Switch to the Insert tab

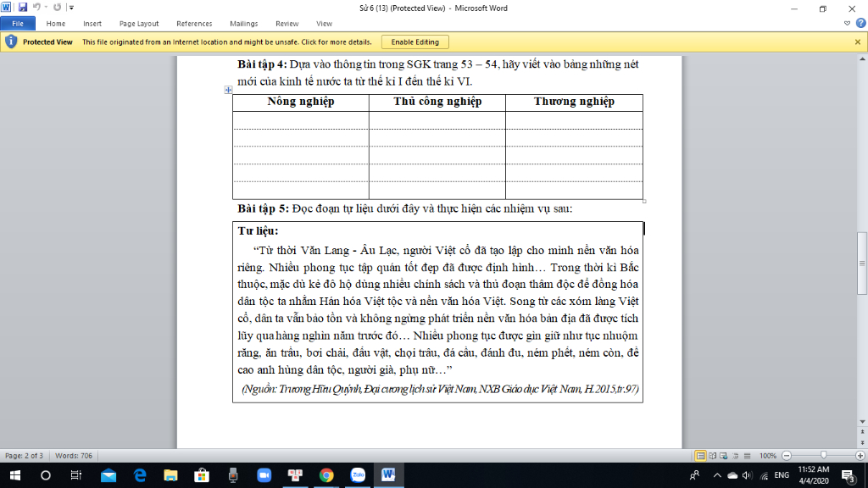(92, 24)
